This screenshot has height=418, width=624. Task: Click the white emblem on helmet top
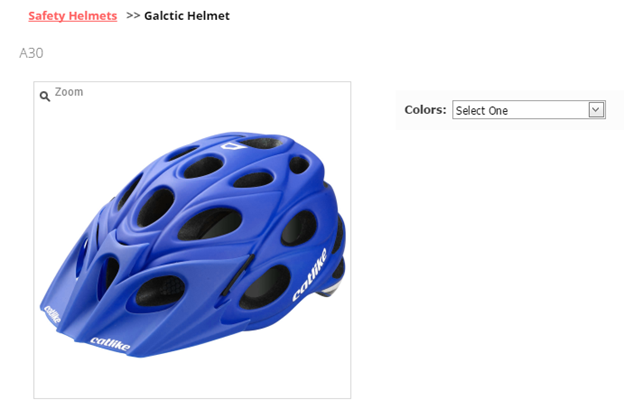click(x=234, y=146)
